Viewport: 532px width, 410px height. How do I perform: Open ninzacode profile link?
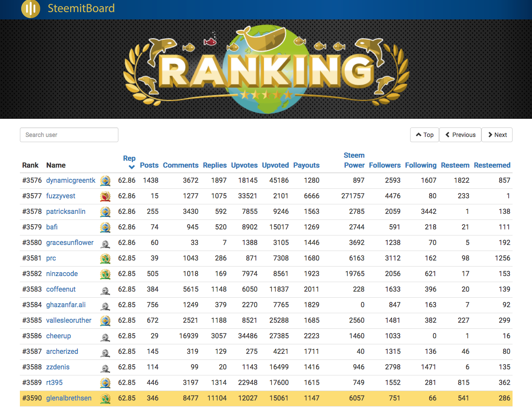[62, 273]
